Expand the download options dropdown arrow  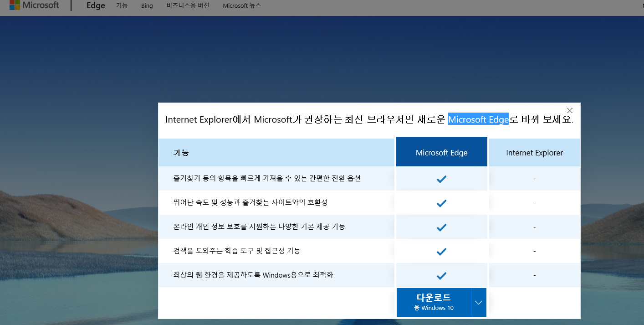coord(479,302)
